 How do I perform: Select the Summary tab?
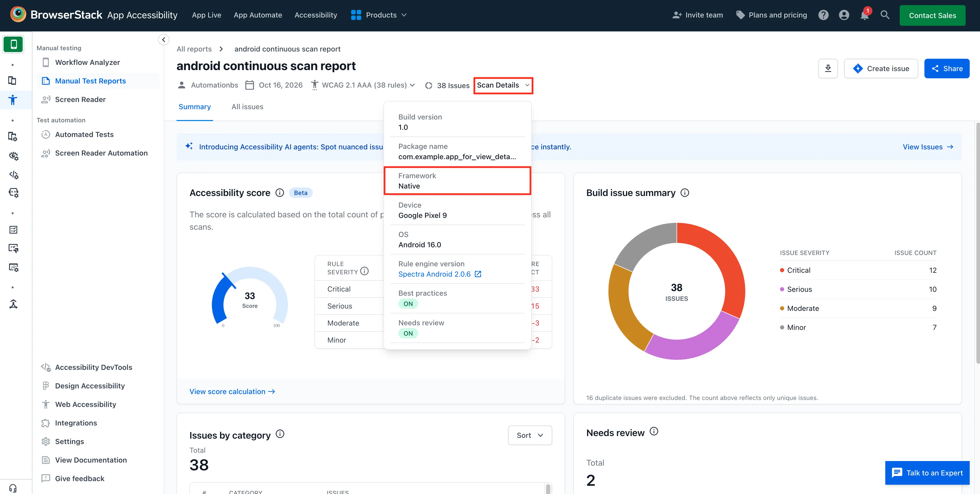(x=195, y=107)
